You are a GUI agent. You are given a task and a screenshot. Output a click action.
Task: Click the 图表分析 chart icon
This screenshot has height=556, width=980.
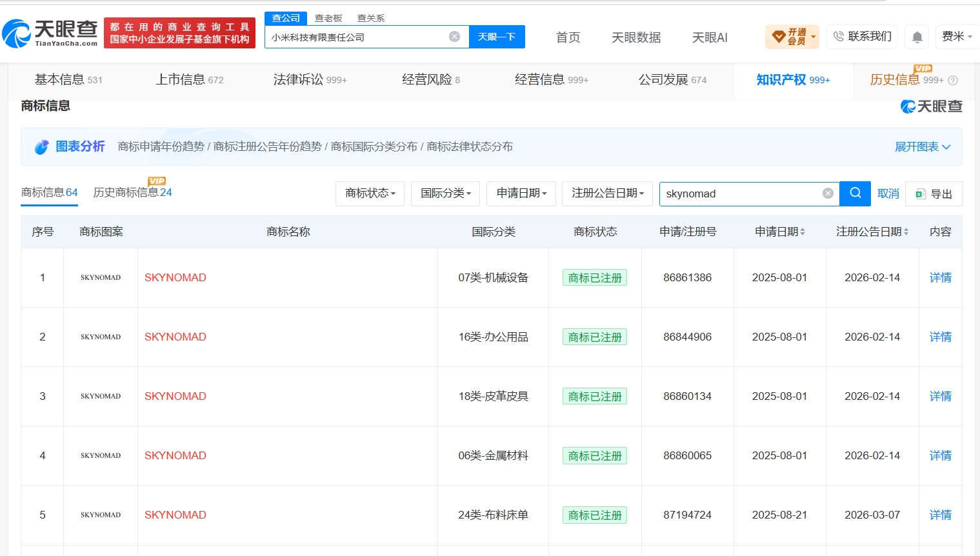coord(42,147)
